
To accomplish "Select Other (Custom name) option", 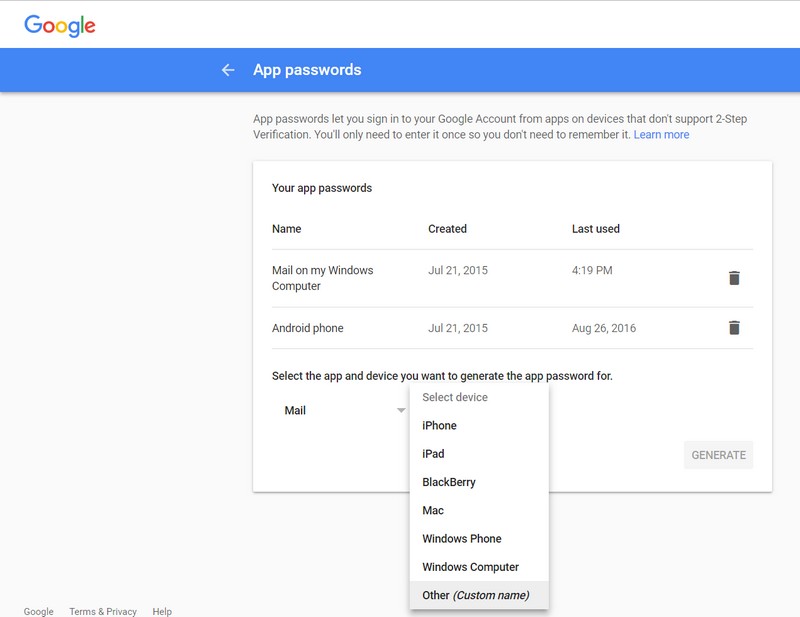I will [x=479, y=595].
